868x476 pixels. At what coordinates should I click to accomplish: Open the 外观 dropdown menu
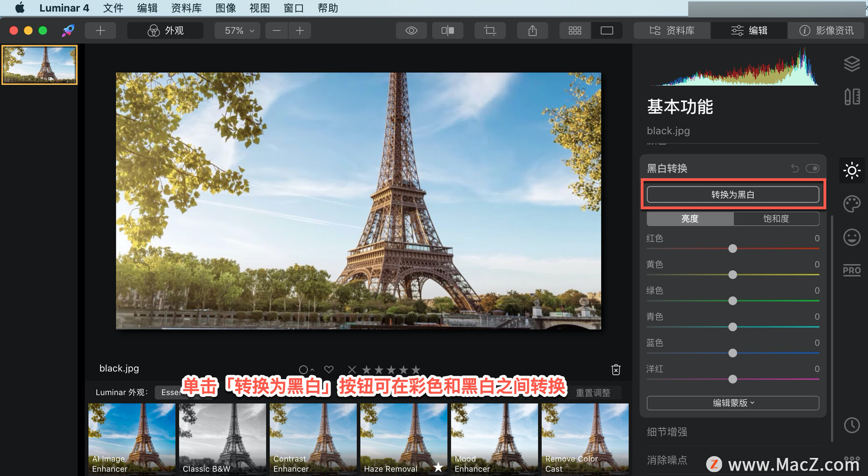(x=165, y=30)
